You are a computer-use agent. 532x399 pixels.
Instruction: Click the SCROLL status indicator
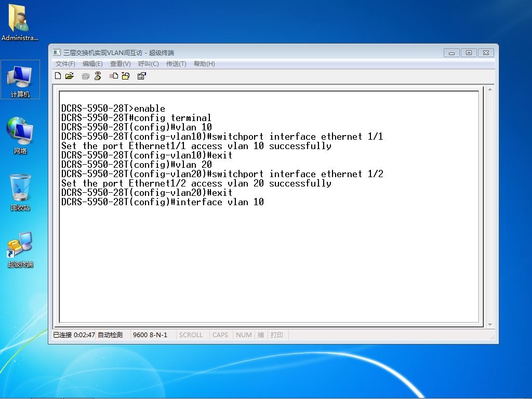click(x=191, y=335)
